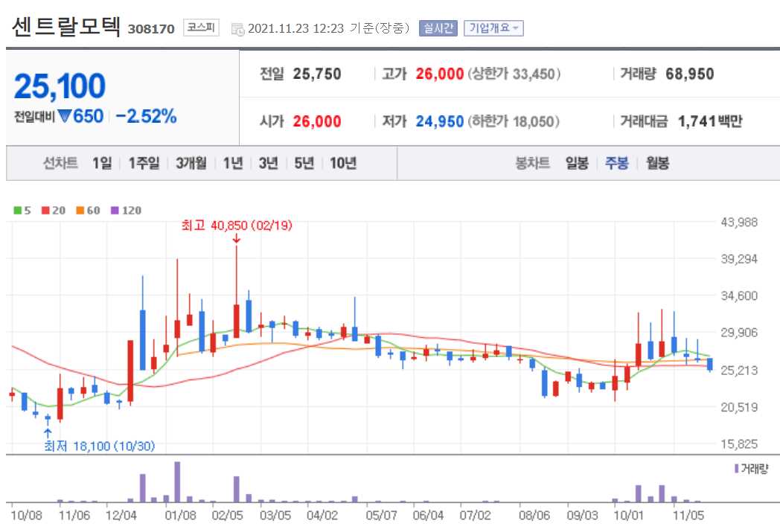
Task: Click the green 5-day moving average legend icon
Action: pyautogui.click(x=16, y=211)
